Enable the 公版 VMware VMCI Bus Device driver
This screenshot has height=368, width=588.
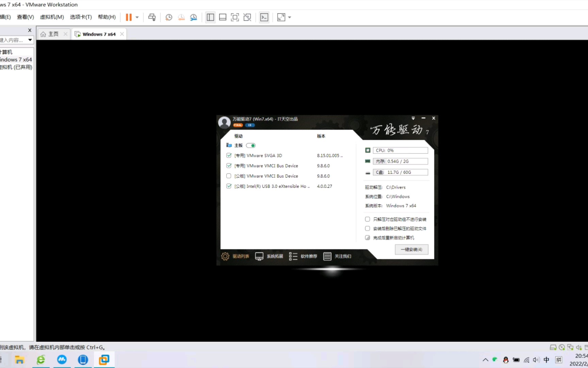pyautogui.click(x=229, y=176)
